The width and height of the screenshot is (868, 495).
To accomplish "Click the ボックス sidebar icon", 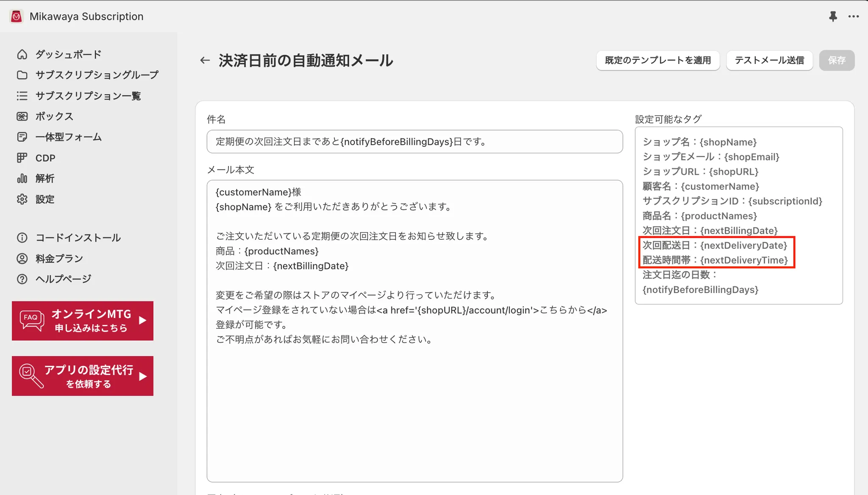I will tap(22, 116).
